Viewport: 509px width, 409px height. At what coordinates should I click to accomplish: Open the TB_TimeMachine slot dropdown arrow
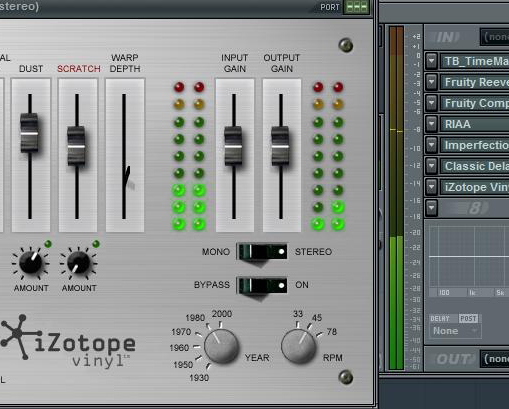[432, 61]
